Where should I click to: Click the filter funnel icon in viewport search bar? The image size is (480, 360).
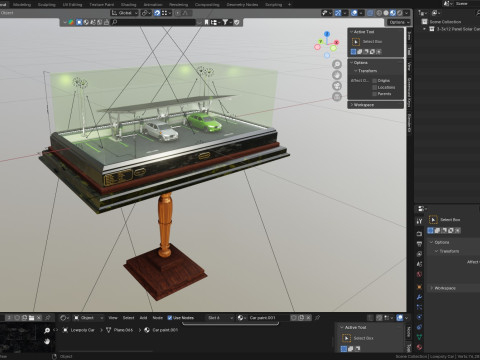(x=225, y=22)
